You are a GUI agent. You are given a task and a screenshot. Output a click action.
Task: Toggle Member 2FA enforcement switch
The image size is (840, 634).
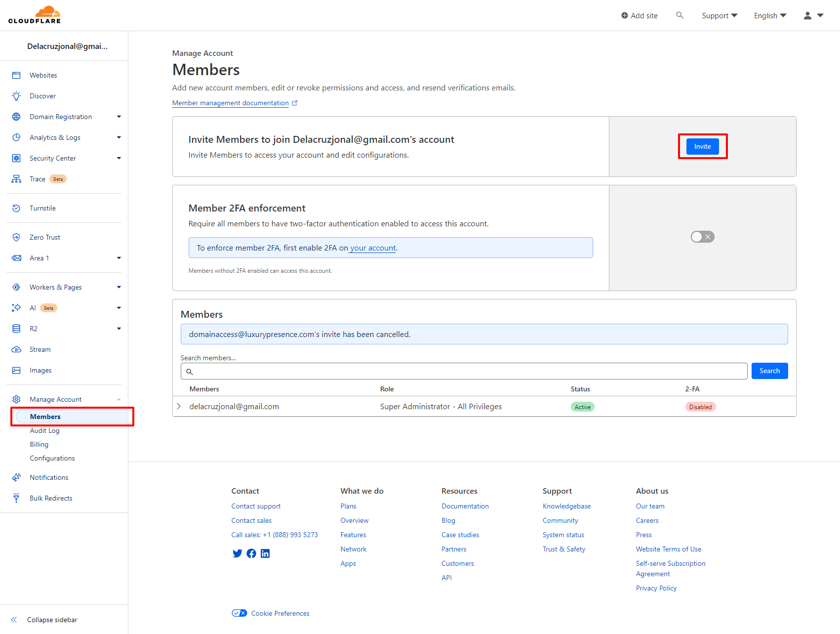702,237
